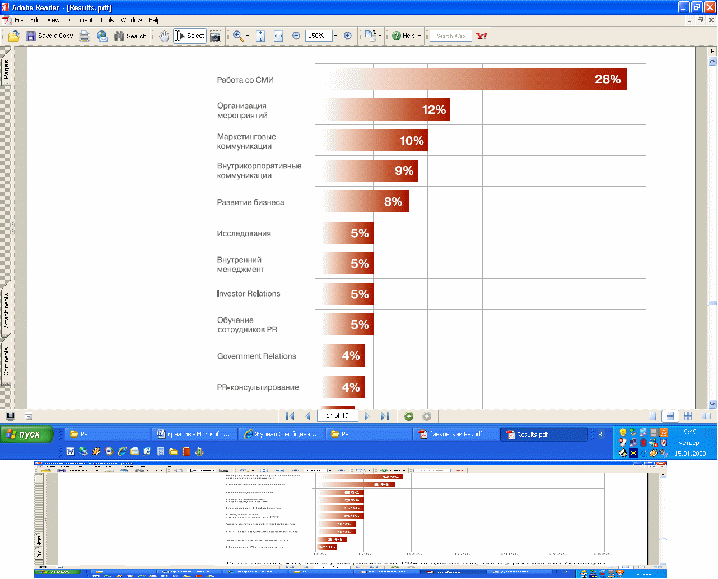This screenshot has height=579, width=718.
Task: Click the Investor Relations chart label
Action: pyautogui.click(x=248, y=294)
